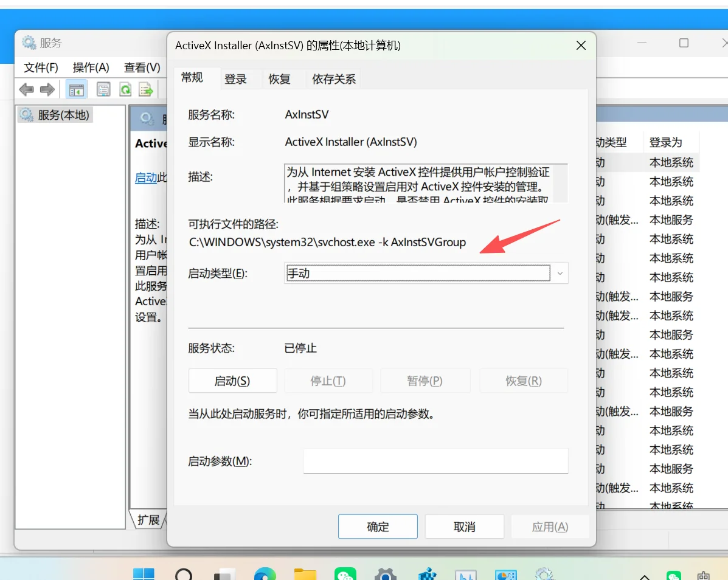Maximize the Services window
This screenshot has height=580, width=728.
tap(684, 43)
